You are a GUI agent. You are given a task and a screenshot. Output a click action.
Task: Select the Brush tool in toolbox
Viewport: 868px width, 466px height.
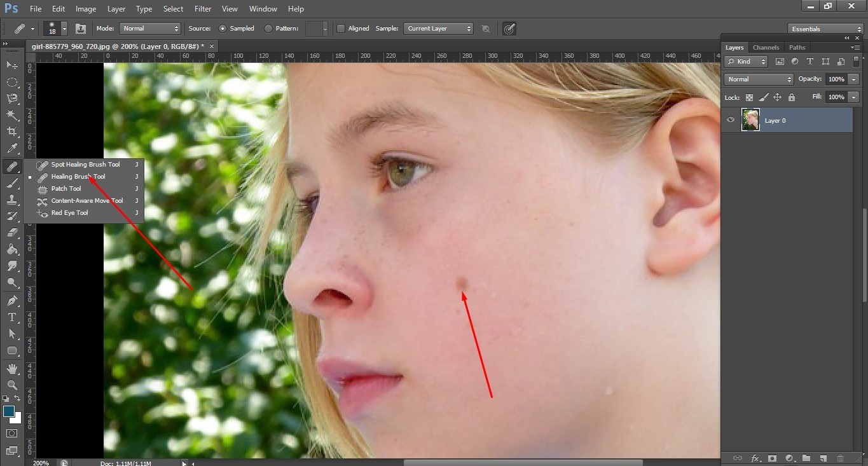coord(12,183)
